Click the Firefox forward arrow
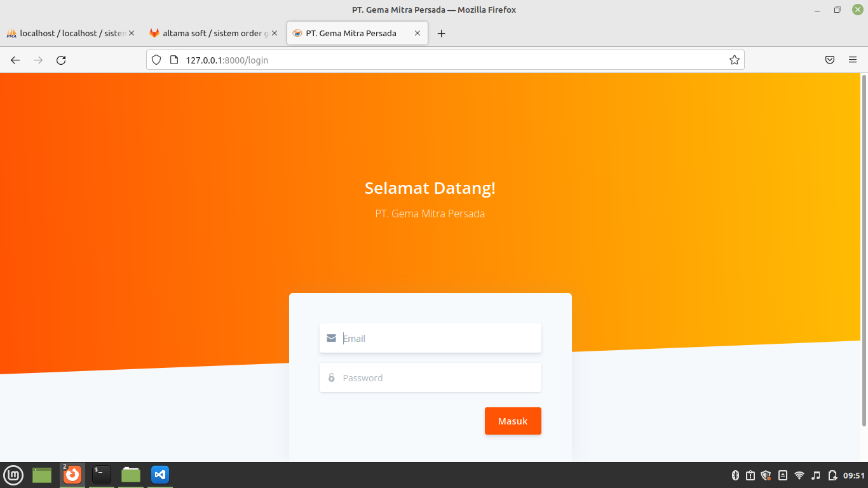Viewport: 868px width, 488px height. [38, 60]
